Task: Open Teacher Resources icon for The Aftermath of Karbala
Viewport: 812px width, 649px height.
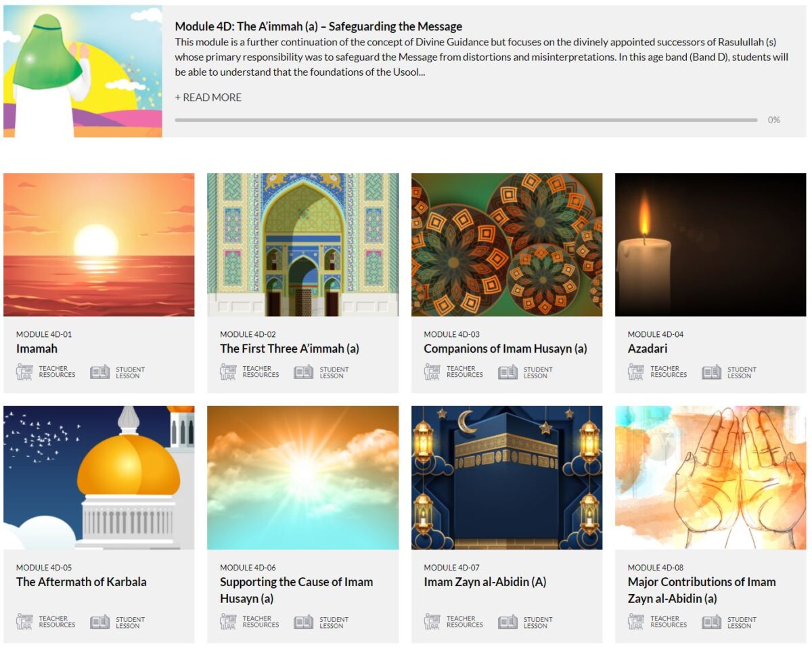Action: 25,621
